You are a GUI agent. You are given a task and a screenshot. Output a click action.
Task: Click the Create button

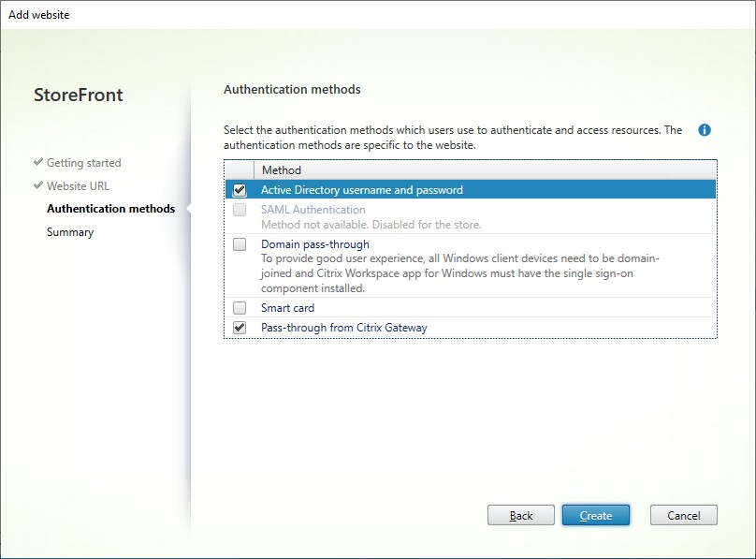click(x=596, y=515)
